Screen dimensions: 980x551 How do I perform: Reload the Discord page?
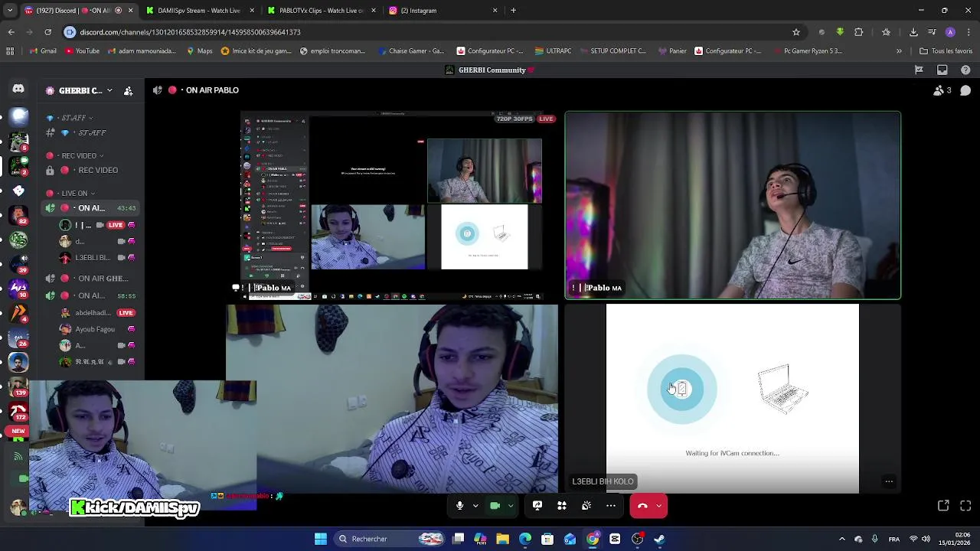pos(47,32)
